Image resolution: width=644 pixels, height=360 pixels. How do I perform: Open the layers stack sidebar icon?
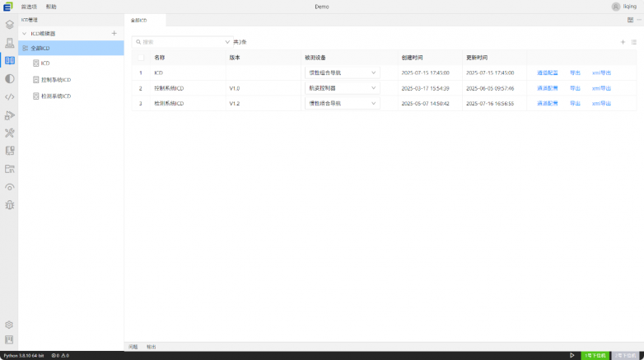(x=9, y=25)
